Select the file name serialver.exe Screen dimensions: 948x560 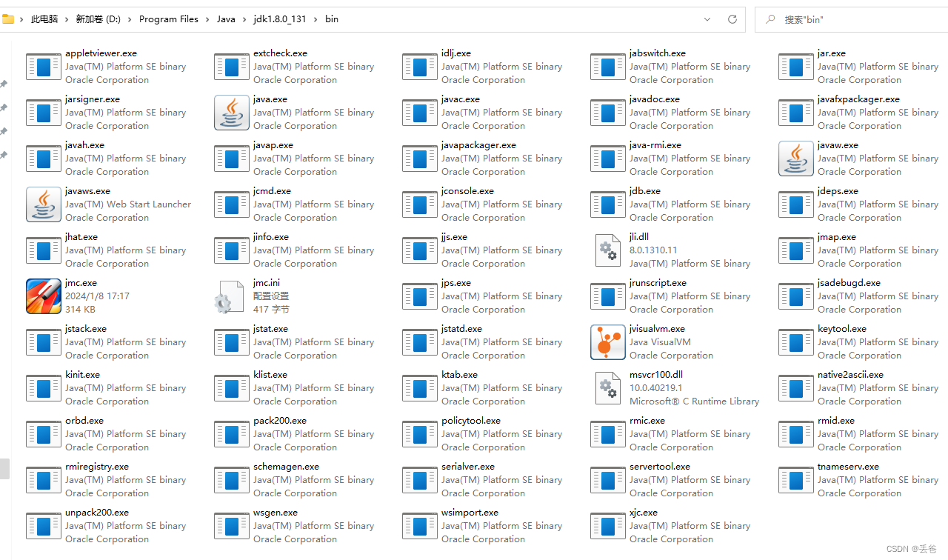468,467
